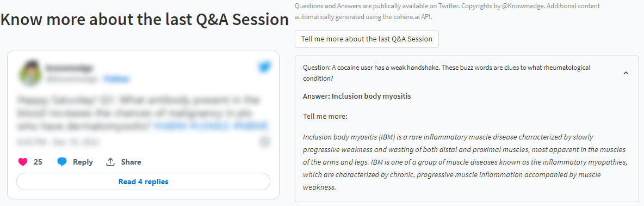Click the Know more about the last Q&A heading
This screenshot has width=644, height=206.
[145, 20]
